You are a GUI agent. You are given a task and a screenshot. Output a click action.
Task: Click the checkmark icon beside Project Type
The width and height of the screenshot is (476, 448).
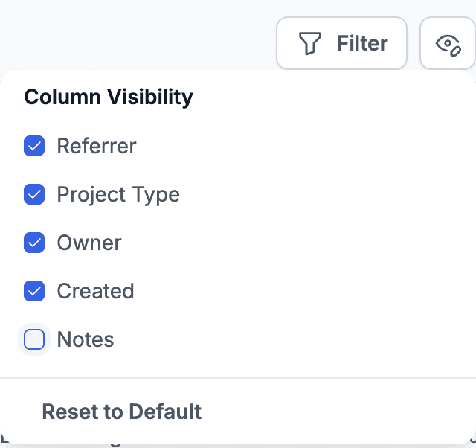pyautogui.click(x=34, y=194)
